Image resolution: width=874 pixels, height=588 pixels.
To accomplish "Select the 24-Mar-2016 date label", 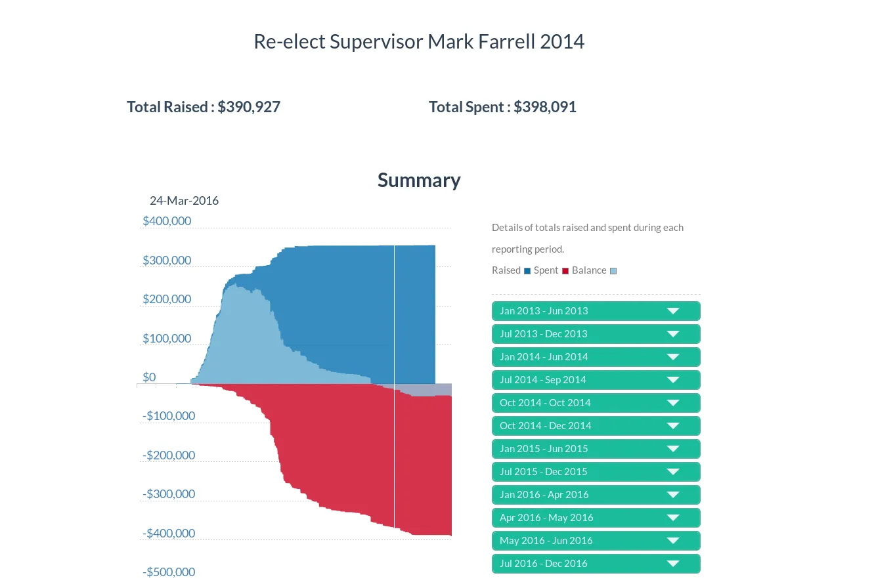I will pyautogui.click(x=184, y=200).
